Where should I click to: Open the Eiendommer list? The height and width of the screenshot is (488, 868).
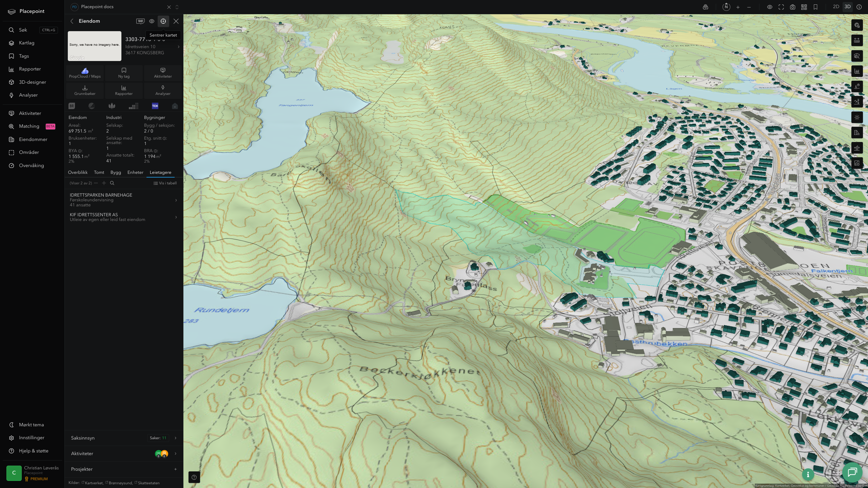33,139
